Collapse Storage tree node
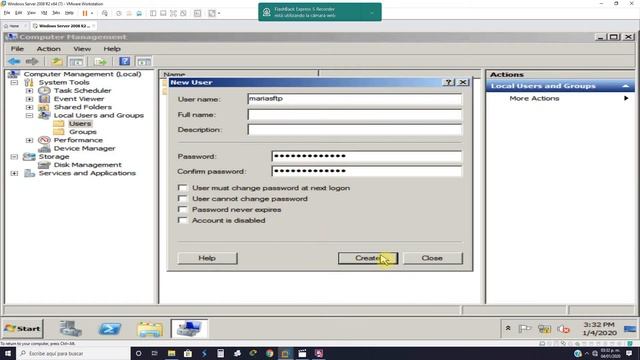640x360 pixels. [14, 157]
